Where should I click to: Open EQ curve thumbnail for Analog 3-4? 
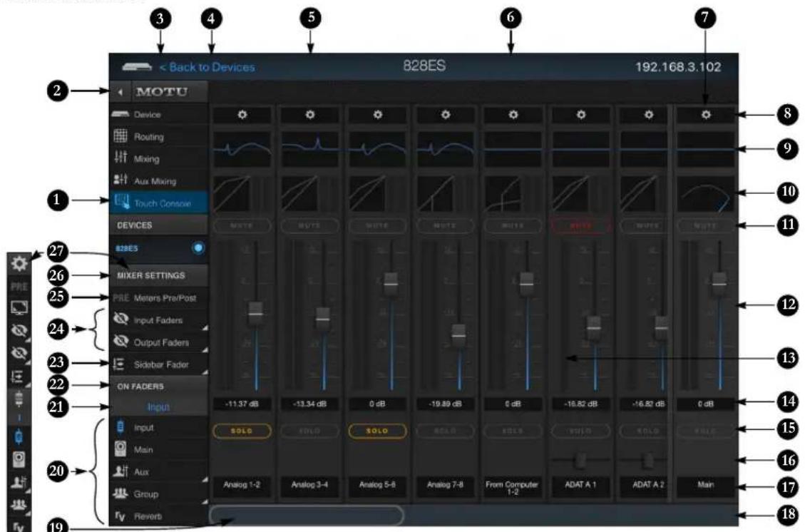(309, 149)
